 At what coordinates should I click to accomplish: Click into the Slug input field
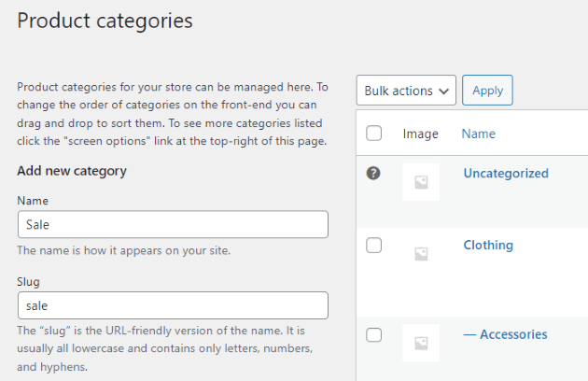tap(173, 305)
